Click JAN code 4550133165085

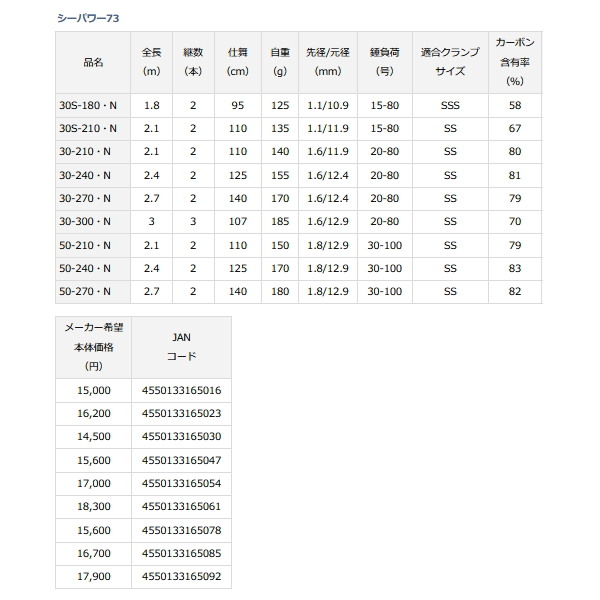(181, 553)
